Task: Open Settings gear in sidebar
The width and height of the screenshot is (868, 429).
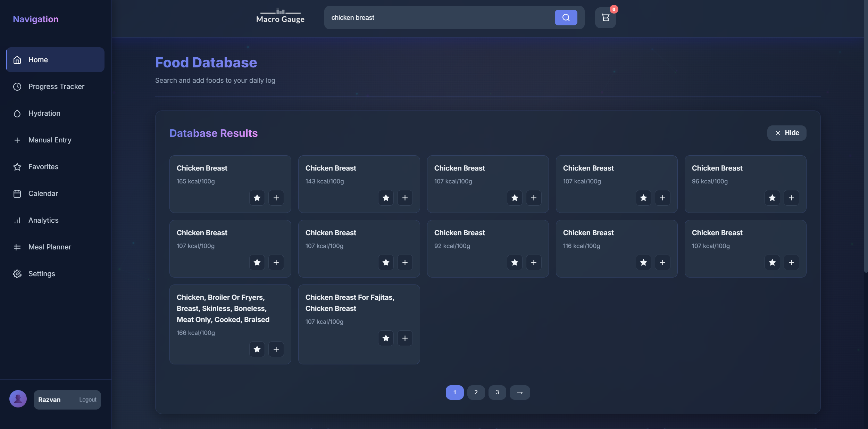Action: (x=41, y=274)
